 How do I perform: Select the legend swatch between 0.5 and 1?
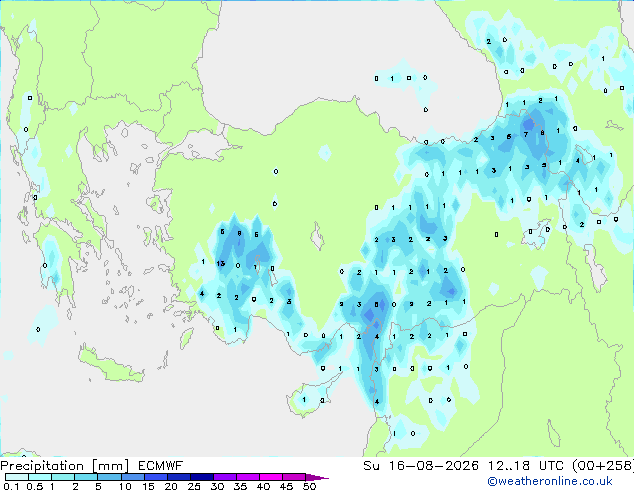pyautogui.click(x=40, y=477)
